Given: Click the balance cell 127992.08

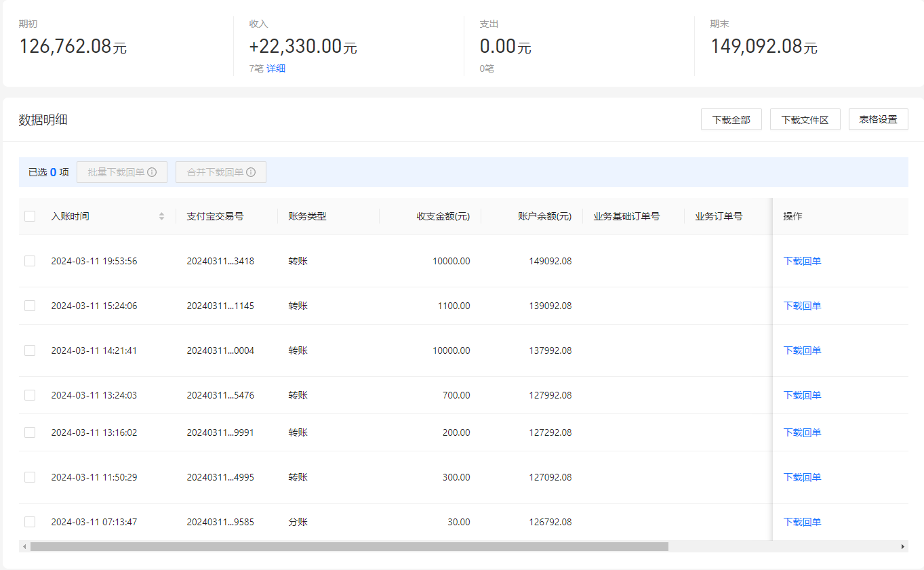Looking at the screenshot, I should [x=550, y=395].
